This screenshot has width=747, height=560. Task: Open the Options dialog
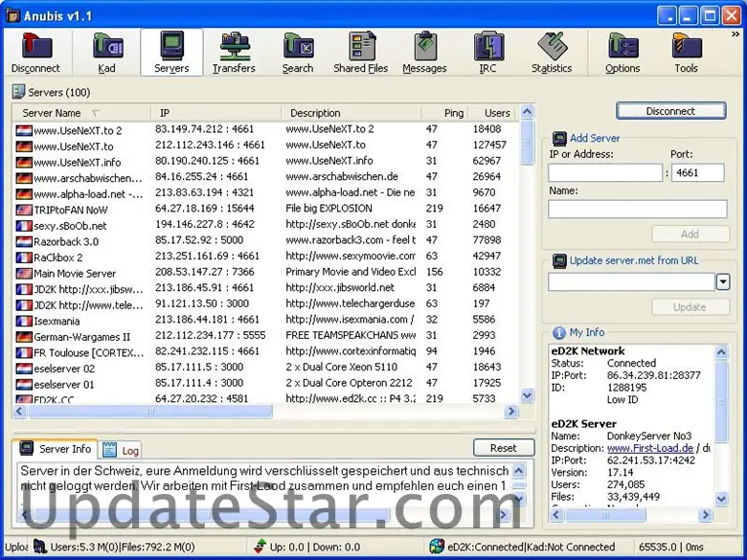click(x=622, y=53)
